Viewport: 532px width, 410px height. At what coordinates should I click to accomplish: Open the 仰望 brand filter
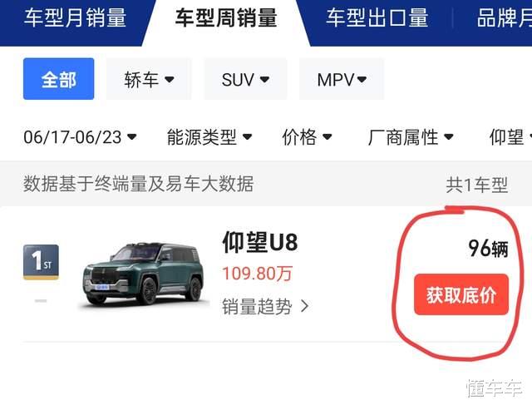pyautogui.click(x=510, y=137)
